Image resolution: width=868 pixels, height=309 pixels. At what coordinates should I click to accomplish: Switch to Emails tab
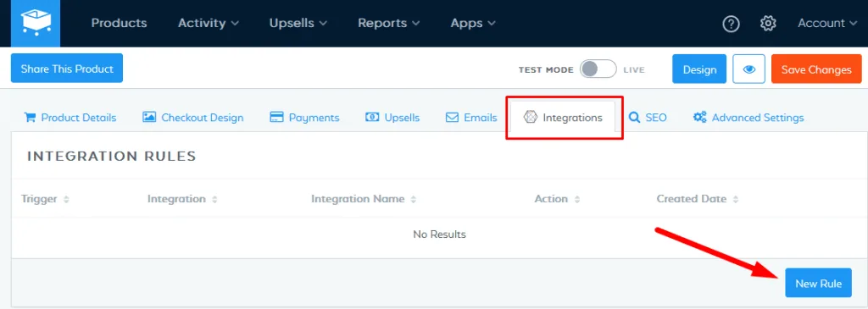pyautogui.click(x=471, y=118)
